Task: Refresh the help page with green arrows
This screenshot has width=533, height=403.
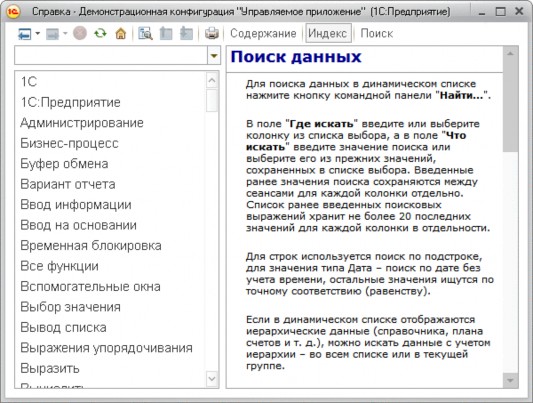Action: [x=101, y=33]
